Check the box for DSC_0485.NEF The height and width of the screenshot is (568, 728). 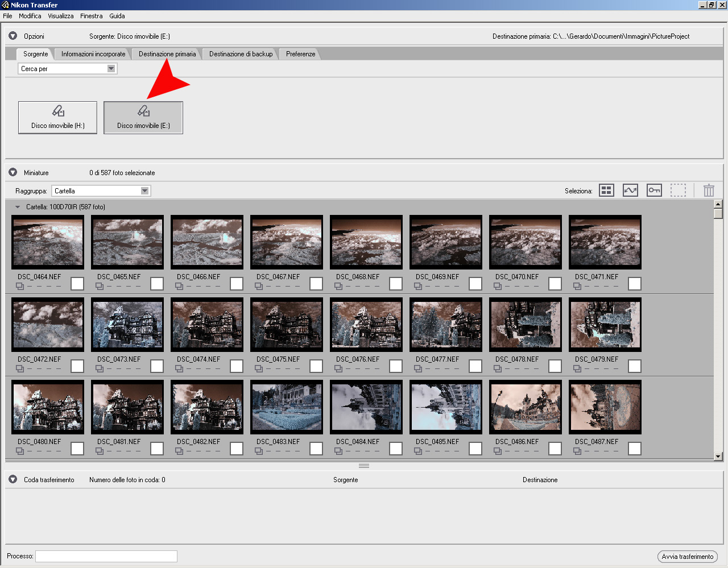tap(475, 448)
